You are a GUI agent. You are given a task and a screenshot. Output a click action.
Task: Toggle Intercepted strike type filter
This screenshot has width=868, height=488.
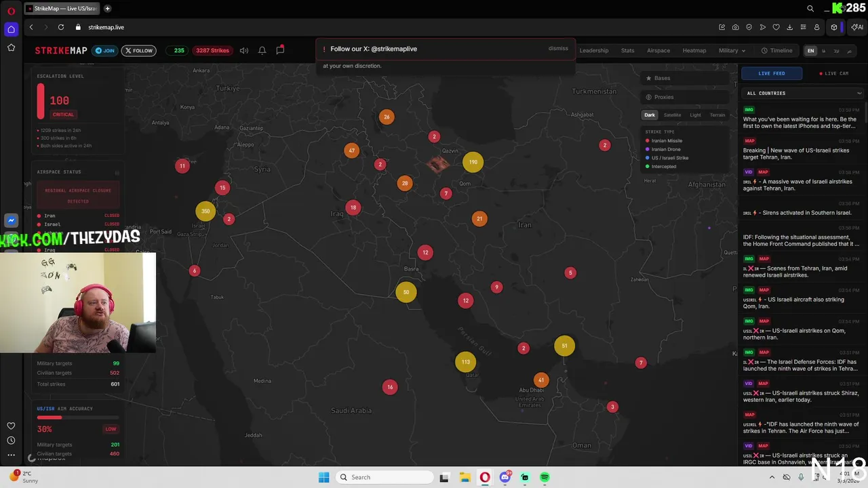pos(660,166)
